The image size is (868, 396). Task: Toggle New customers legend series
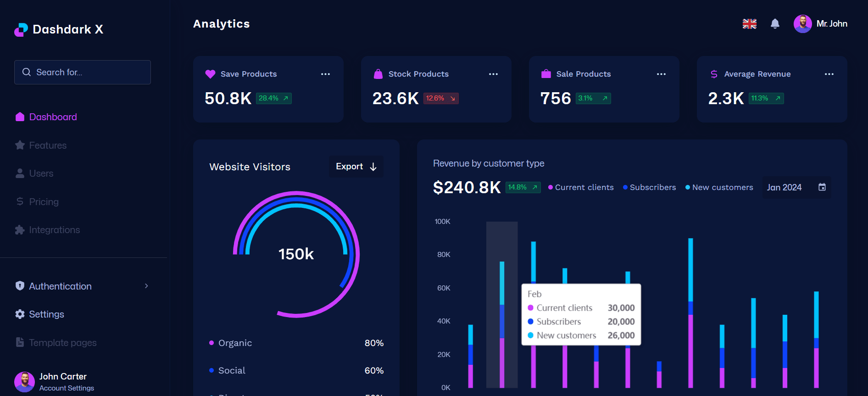click(x=719, y=187)
